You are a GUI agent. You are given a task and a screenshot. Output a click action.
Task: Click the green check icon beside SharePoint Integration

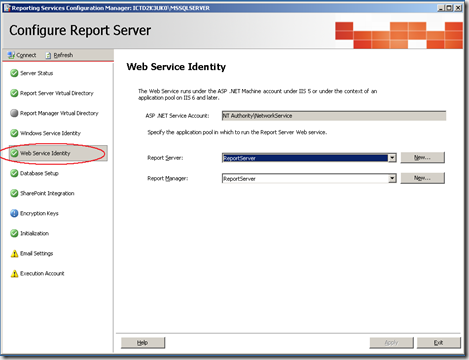click(14, 193)
